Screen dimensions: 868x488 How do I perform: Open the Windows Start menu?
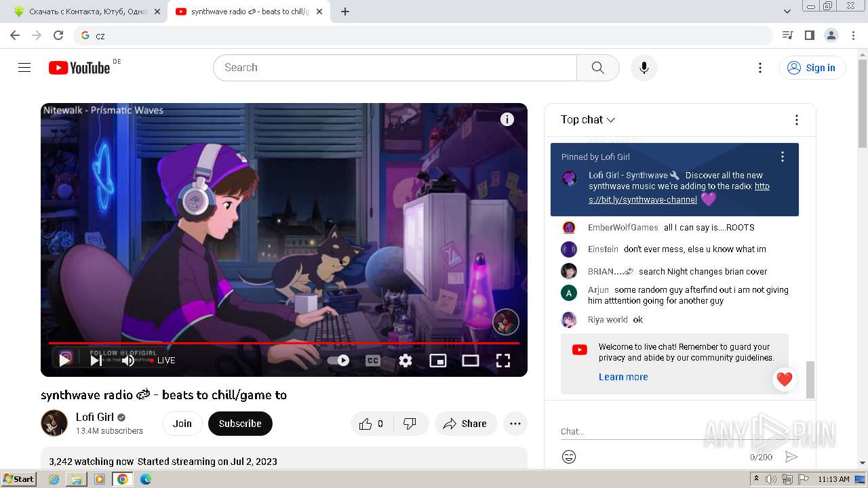pyautogui.click(x=18, y=479)
